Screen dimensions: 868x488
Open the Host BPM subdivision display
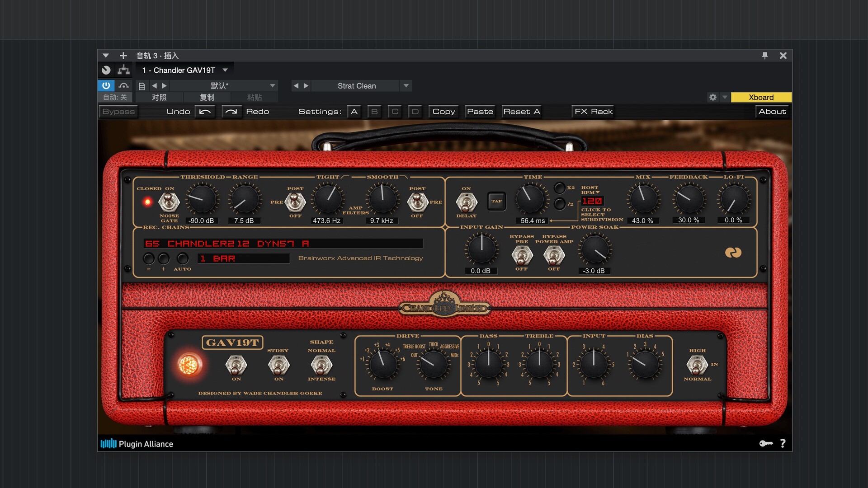(x=592, y=201)
